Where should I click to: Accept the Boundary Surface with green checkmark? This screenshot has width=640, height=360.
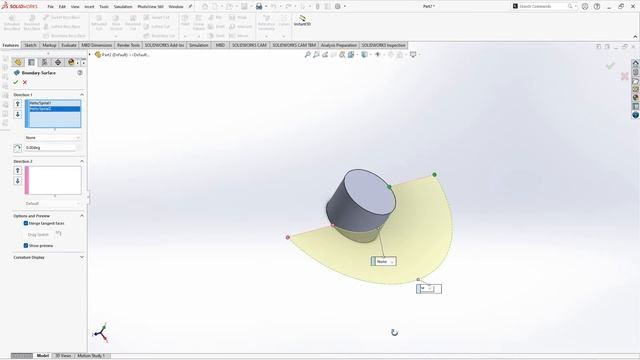(x=16, y=82)
